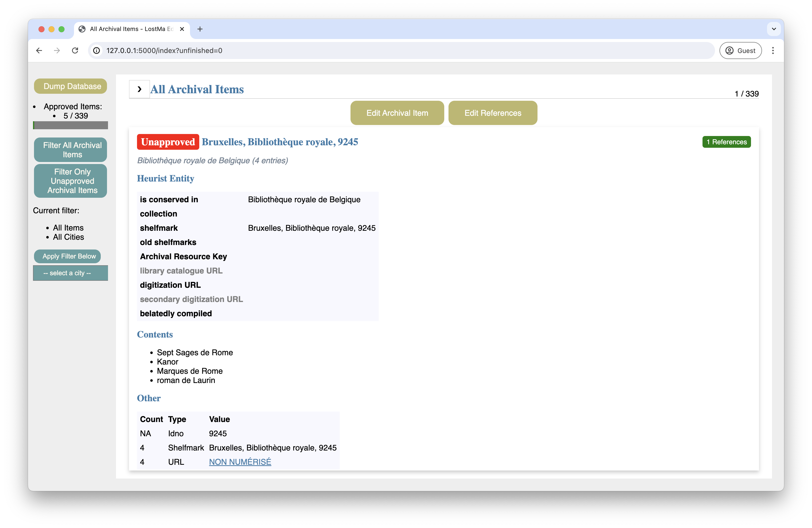Click the page reload icon
Screen dimensions: 812x528
click(75, 50)
